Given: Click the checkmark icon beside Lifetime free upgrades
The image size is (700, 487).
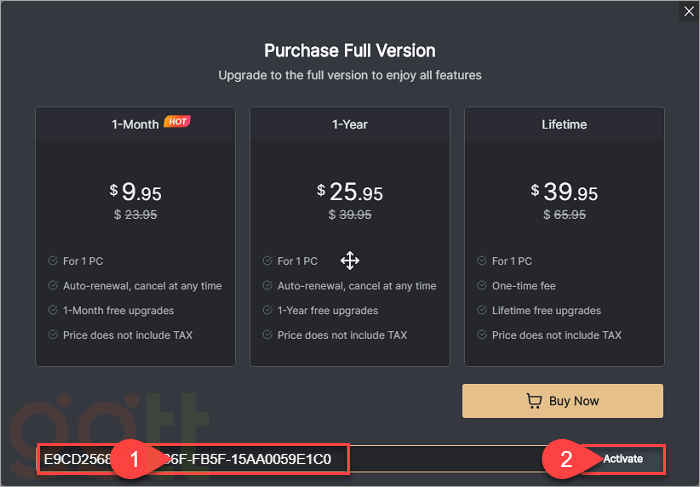Looking at the screenshot, I should [x=482, y=310].
